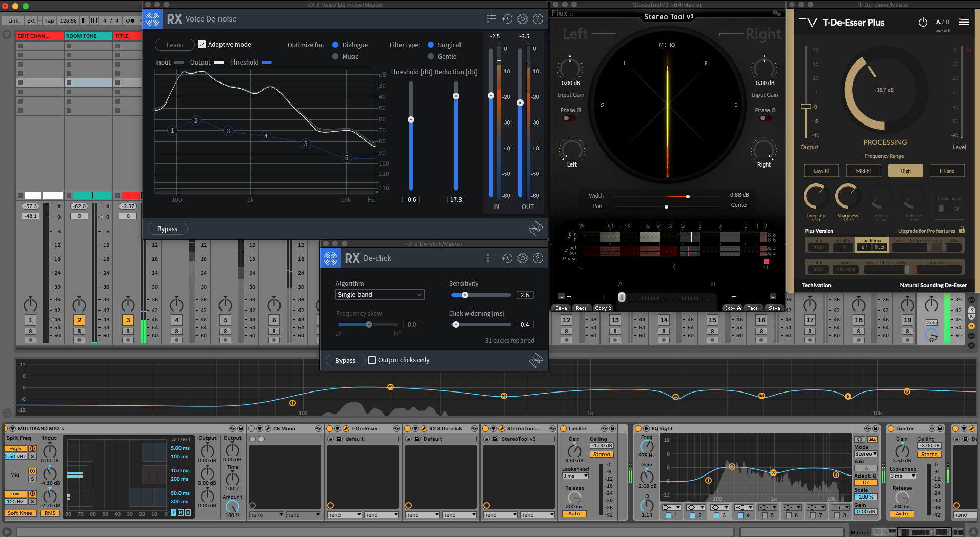Click folder icon next to StereoTool v3 preset

[x=487, y=439]
